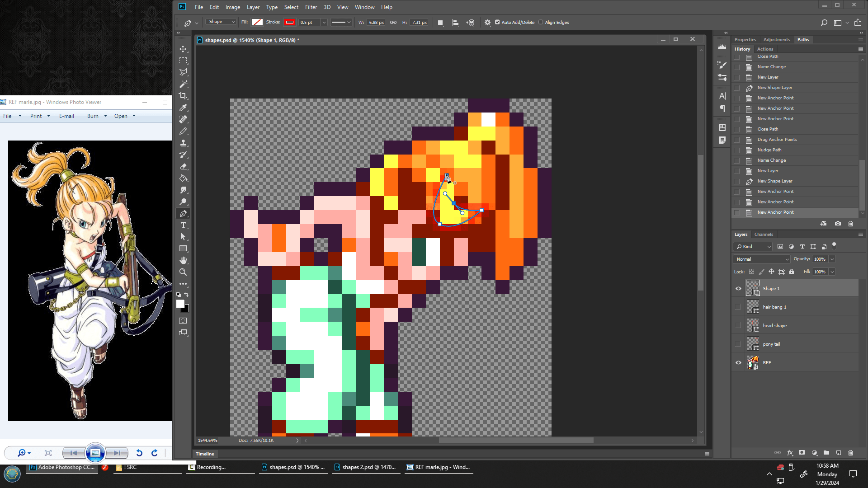Select the Hand tool

click(x=183, y=260)
